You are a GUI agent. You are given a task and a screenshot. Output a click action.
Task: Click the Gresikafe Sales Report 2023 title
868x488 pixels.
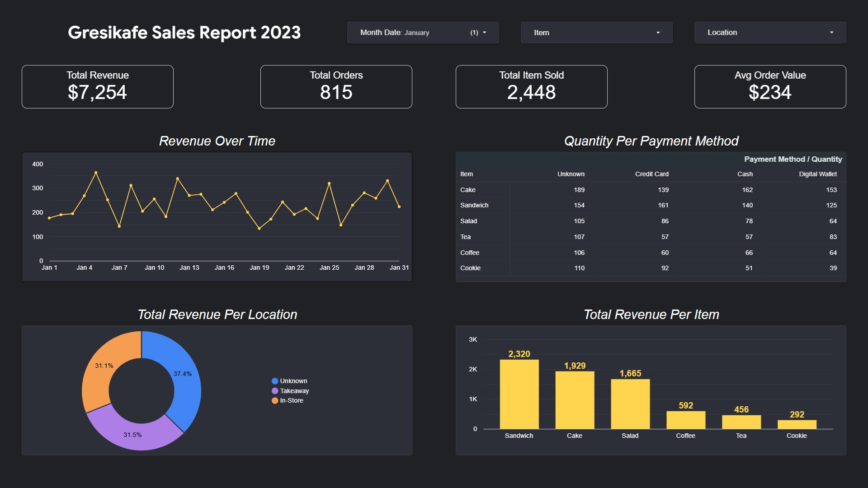[x=184, y=33]
